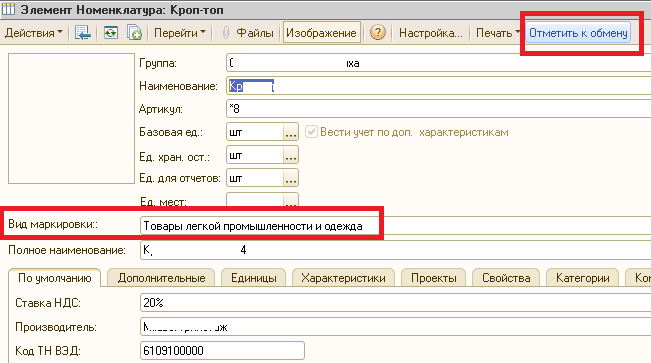Expand the Перейти dropdown menu
Screen dimensions: 651x363
coord(180,33)
